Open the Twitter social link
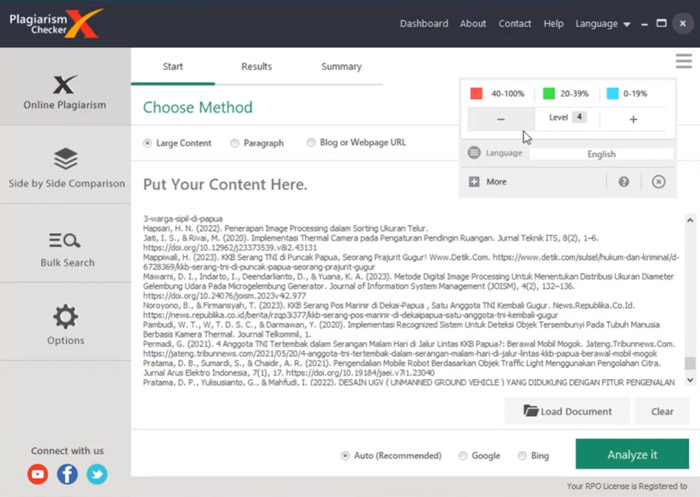Image resolution: width=700 pixels, height=497 pixels. (x=97, y=474)
